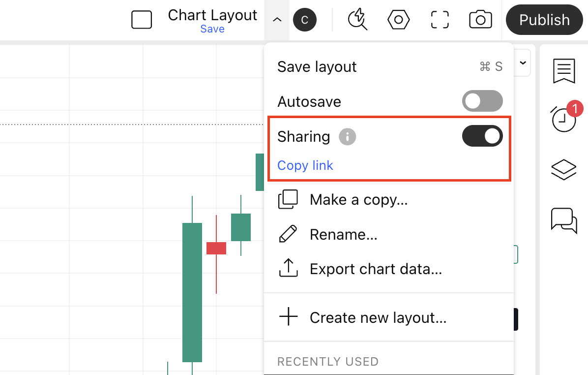Select the layout setup square icon
Screen dimensions: 588x375
click(142, 20)
